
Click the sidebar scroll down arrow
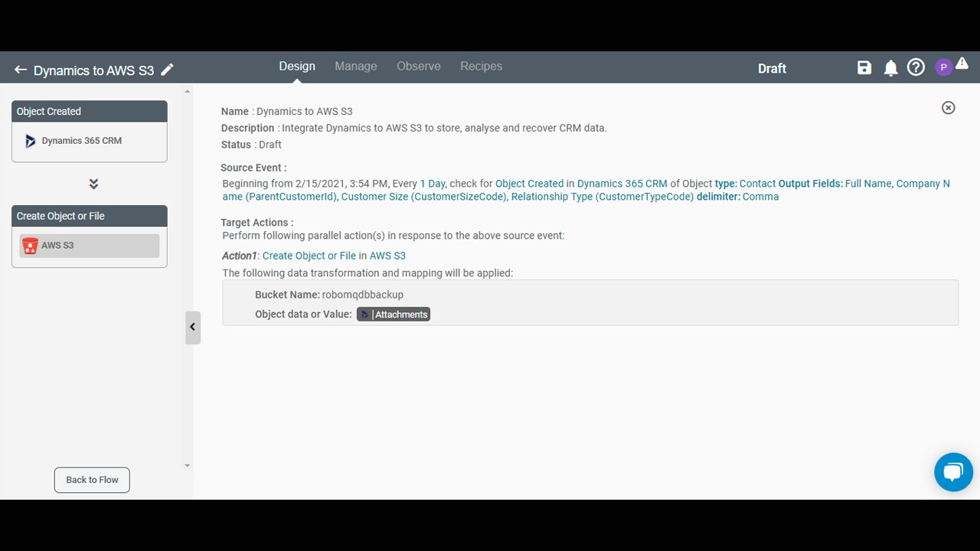[188, 465]
